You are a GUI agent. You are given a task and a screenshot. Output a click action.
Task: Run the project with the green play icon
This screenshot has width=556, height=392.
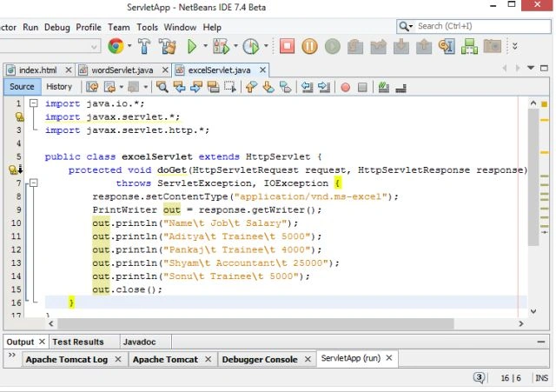pos(192,46)
